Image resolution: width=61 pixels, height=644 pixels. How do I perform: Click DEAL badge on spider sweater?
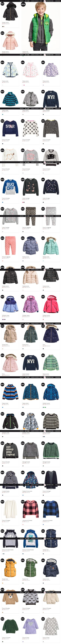(x=43, y=150)
